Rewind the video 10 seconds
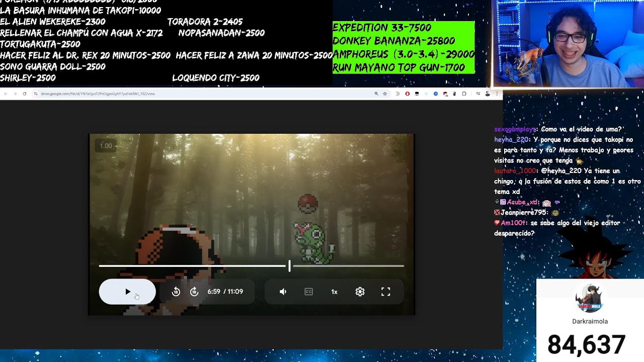The height and width of the screenshot is (362, 644). pos(176,292)
